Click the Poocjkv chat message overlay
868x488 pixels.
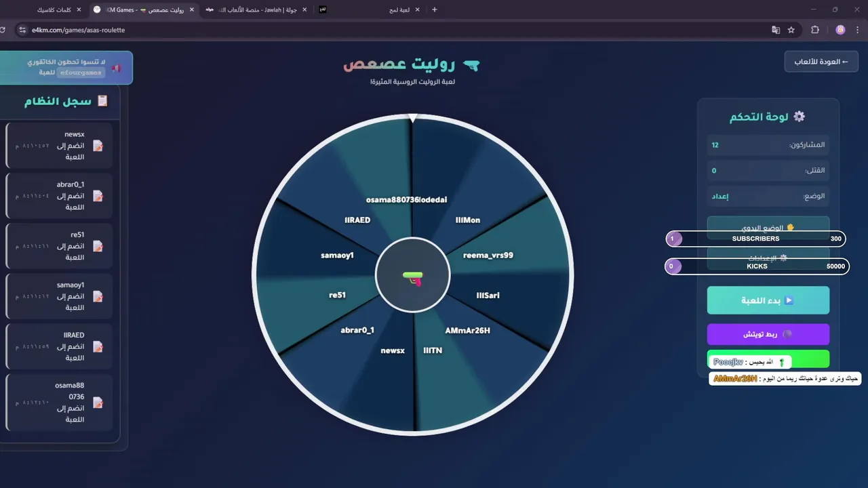point(751,363)
